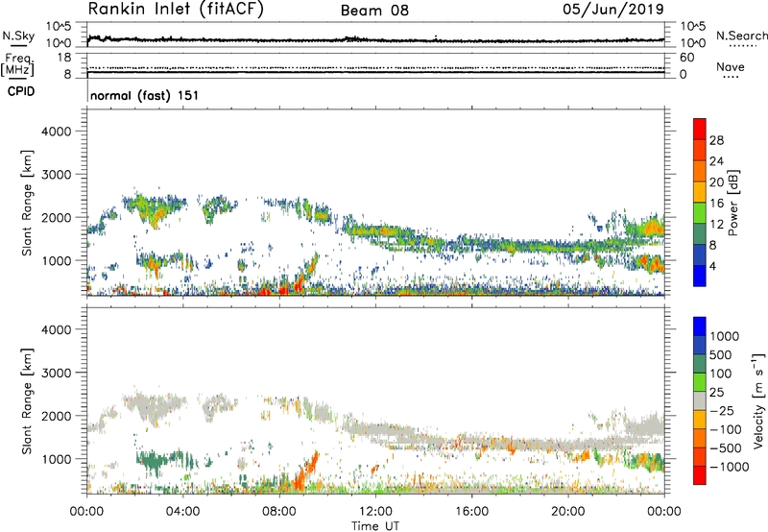Screen dimensions: 768x532
Task: Click the 'N.Search' legend label
Action: pos(741,36)
